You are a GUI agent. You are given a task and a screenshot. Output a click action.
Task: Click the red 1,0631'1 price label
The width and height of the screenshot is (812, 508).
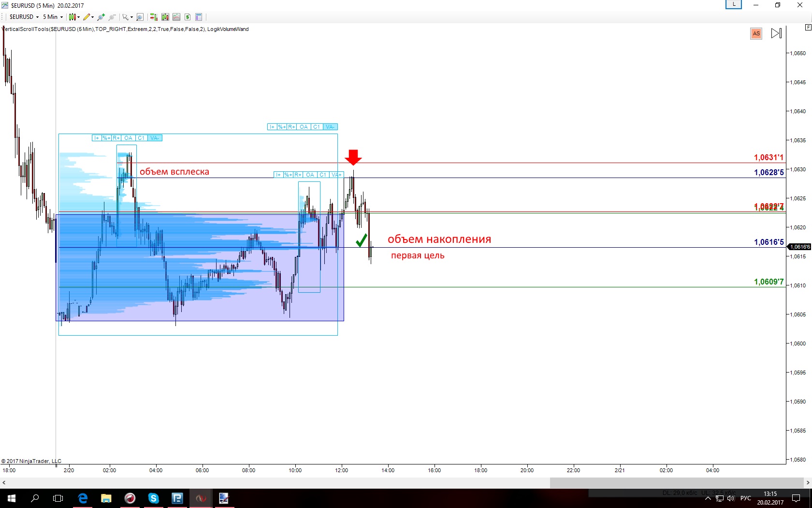click(769, 157)
